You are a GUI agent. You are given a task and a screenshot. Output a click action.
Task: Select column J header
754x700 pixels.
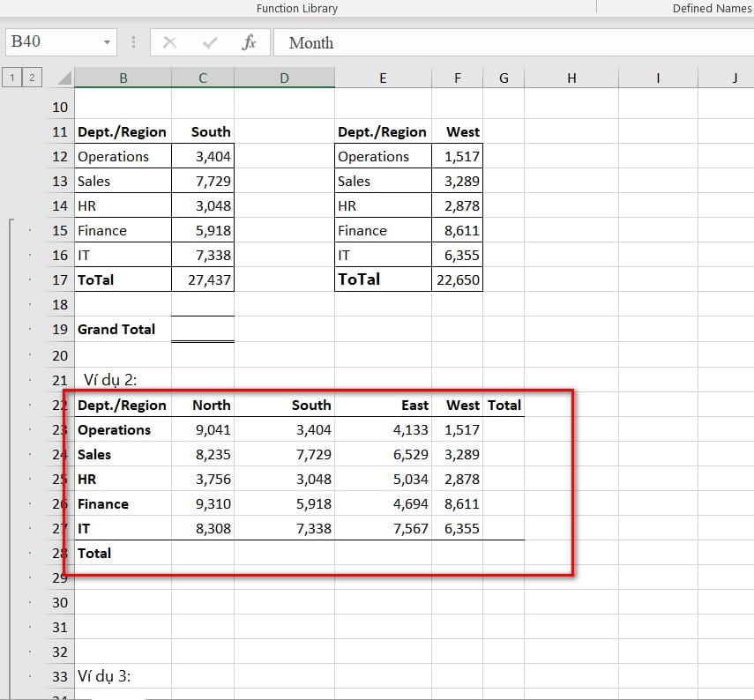click(x=735, y=78)
